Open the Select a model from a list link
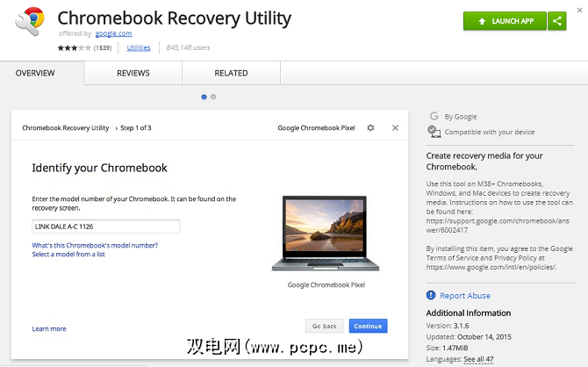The height and width of the screenshot is (367, 588). click(x=68, y=254)
